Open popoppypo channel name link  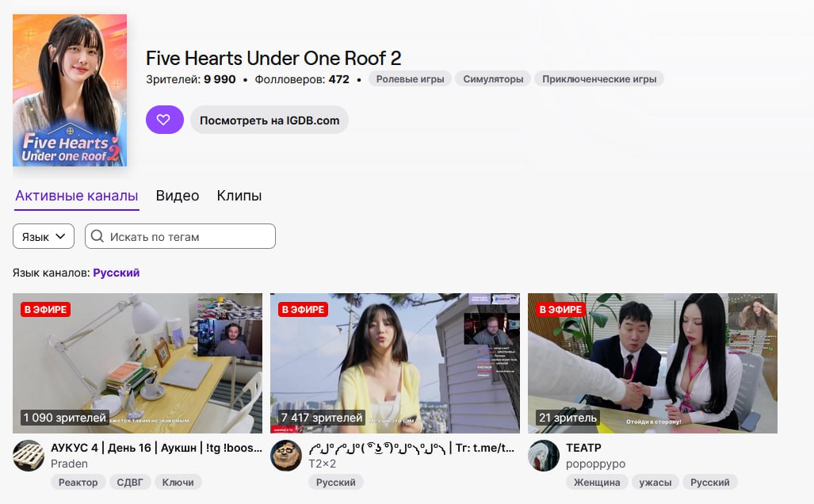pyautogui.click(x=595, y=464)
